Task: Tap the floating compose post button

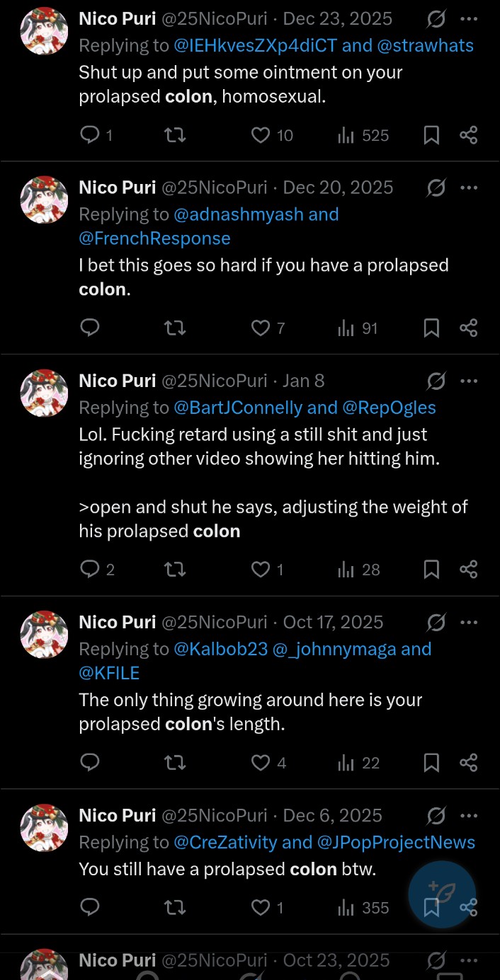Action: click(442, 894)
